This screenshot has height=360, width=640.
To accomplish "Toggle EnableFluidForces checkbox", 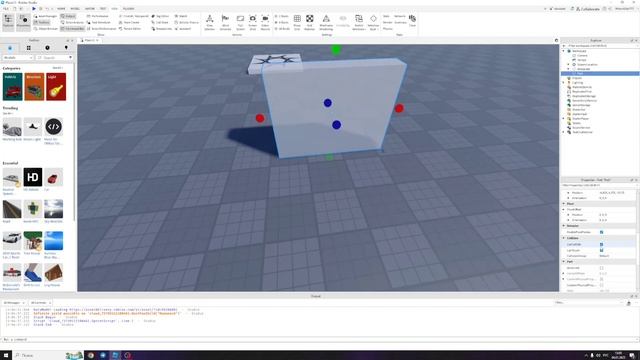I will coord(601,232).
